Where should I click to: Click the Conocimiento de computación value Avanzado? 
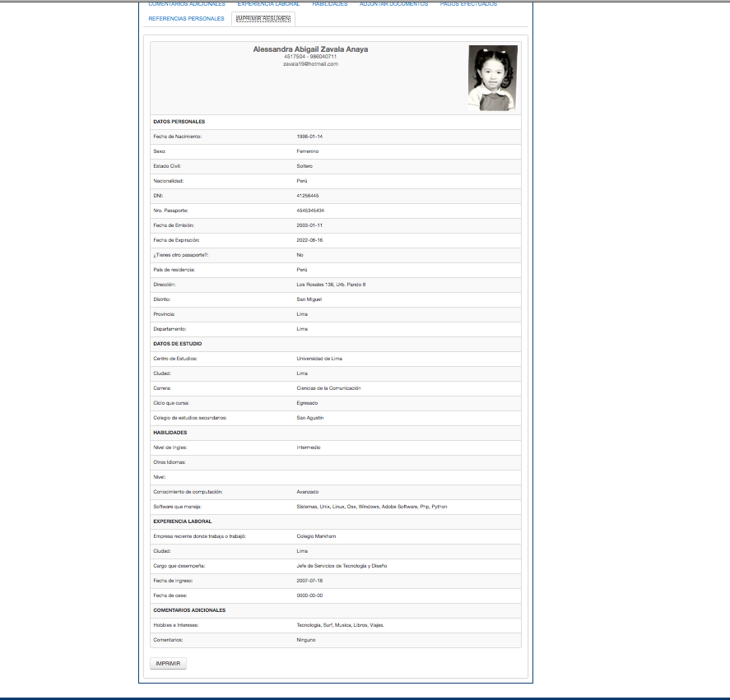point(308,492)
